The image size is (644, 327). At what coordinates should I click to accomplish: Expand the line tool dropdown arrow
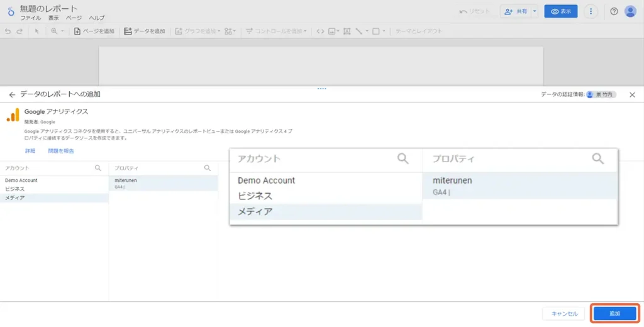[x=367, y=31]
